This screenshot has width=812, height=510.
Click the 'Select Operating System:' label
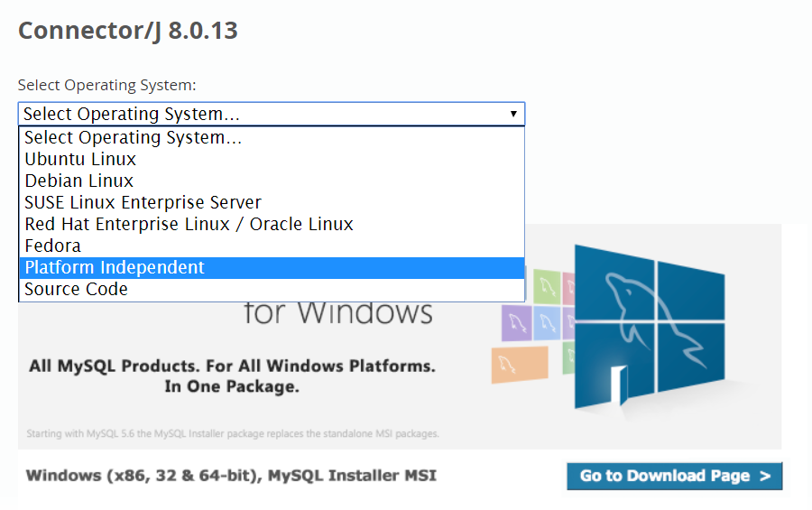coord(107,85)
